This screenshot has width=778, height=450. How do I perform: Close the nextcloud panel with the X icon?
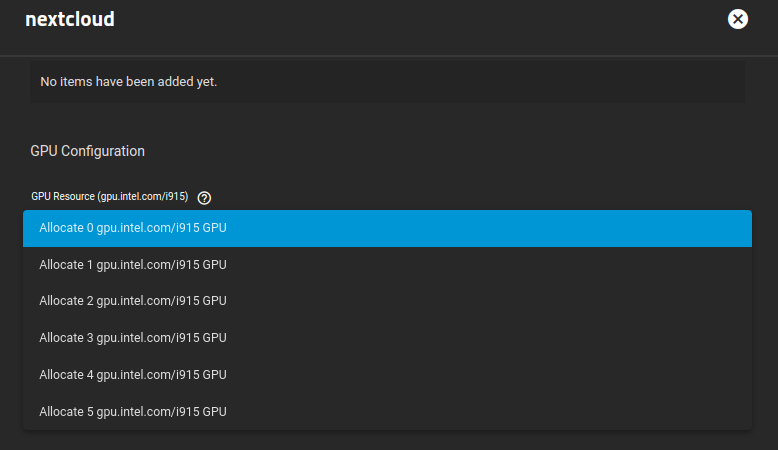point(738,19)
